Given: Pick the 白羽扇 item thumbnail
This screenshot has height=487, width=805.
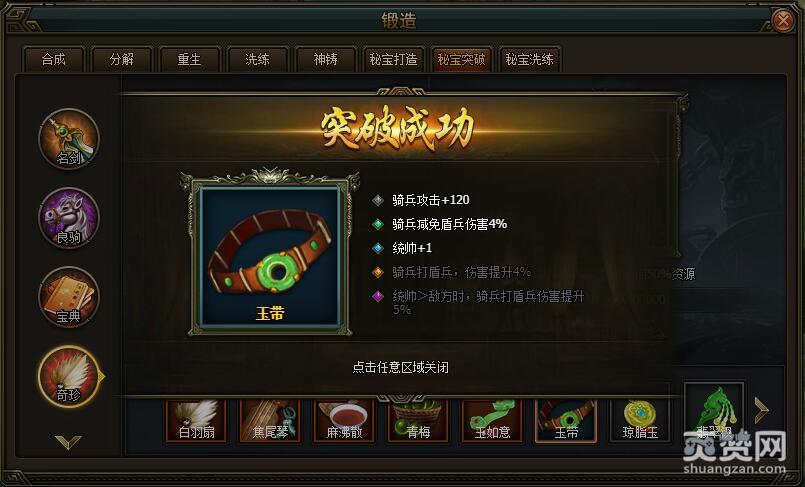Looking at the screenshot, I should [196, 421].
